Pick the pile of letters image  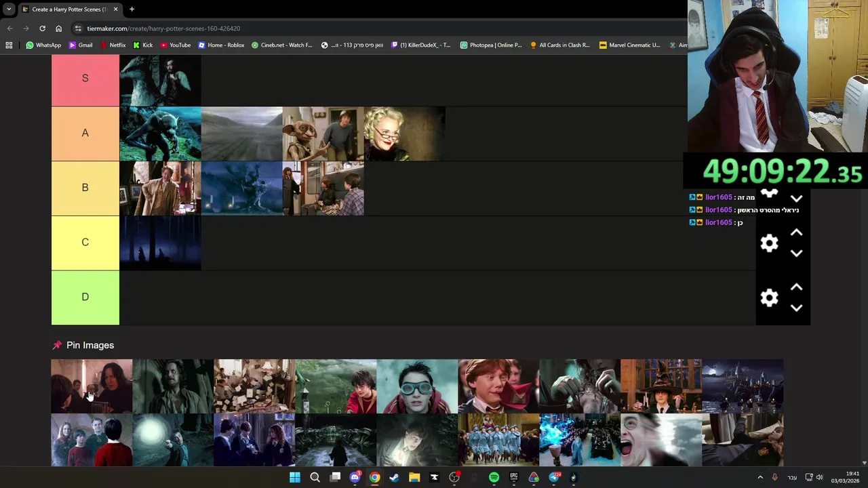coord(254,386)
